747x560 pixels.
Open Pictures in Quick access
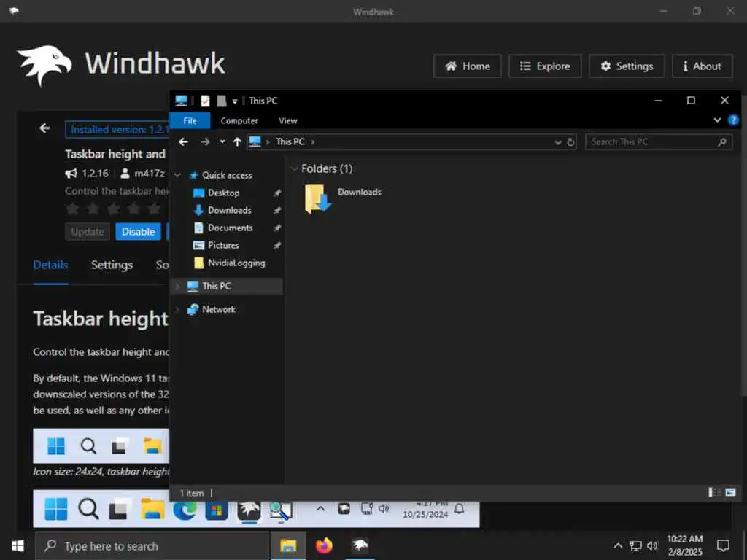(223, 245)
